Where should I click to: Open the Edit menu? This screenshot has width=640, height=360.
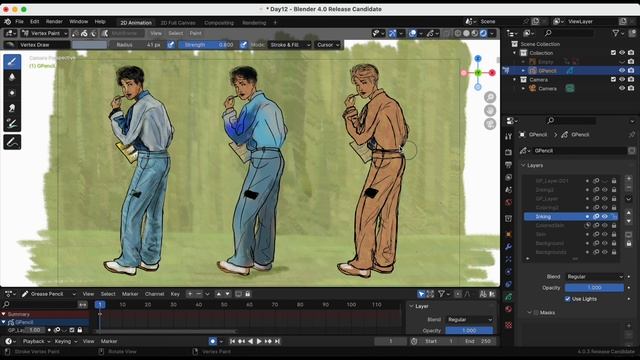(x=35, y=22)
